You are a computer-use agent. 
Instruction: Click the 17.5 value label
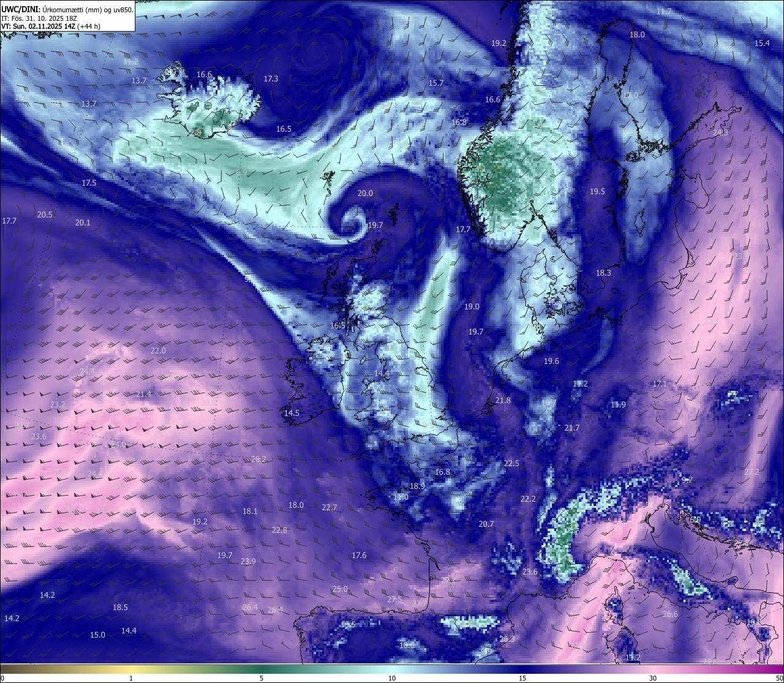89,183
